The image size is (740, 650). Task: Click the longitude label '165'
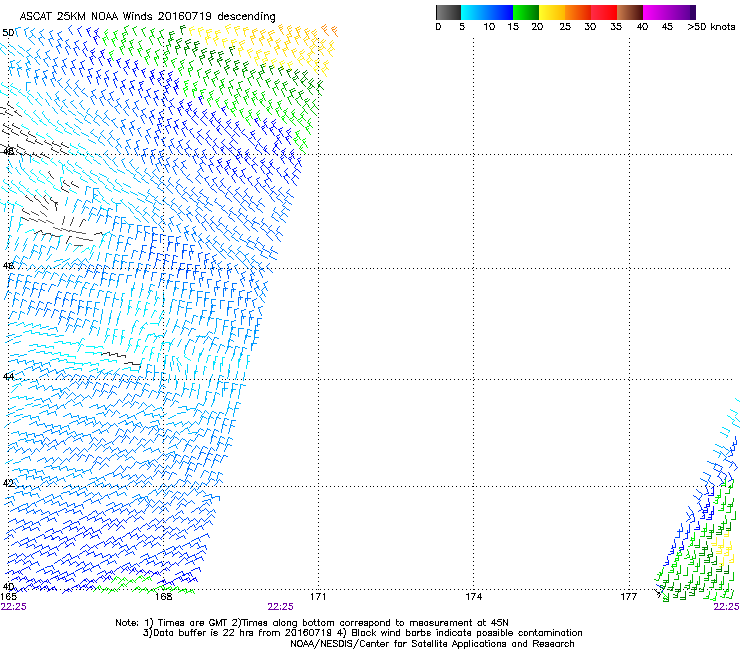[8, 597]
